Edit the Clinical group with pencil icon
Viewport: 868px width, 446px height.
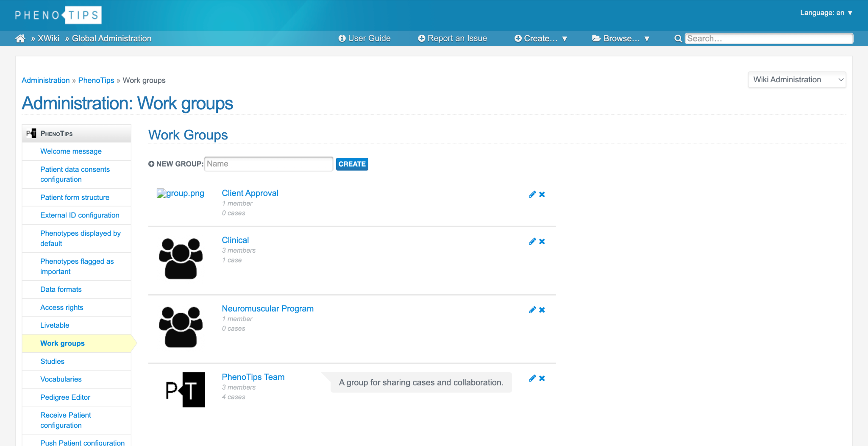tap(532, 242)
